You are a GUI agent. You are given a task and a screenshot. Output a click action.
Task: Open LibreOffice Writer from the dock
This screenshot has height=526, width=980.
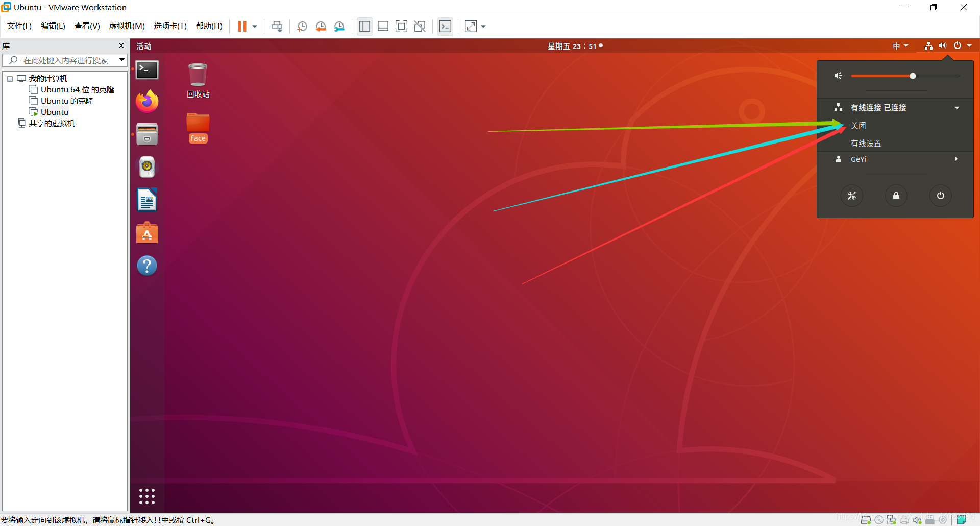click(x=147, y=200)
